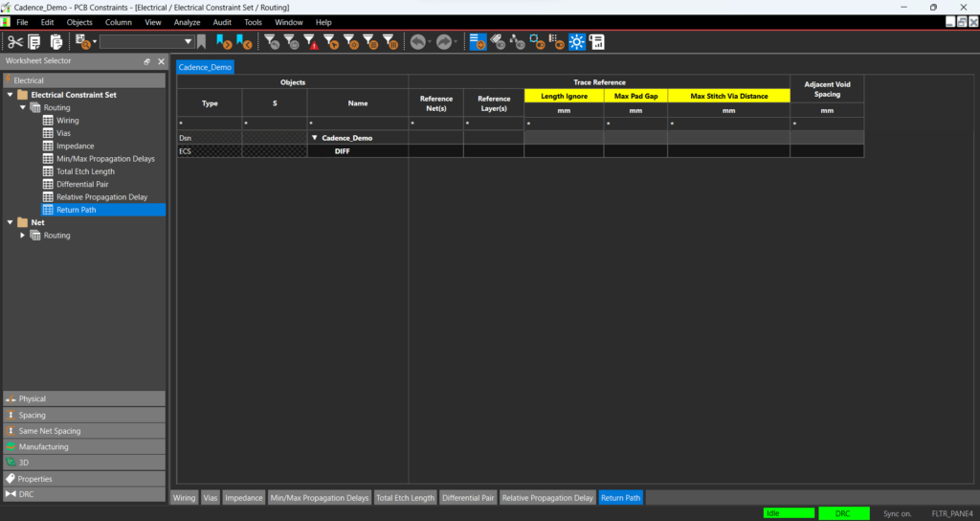Toggle the dotted grid toolbar icon
The height and width of the screenshot is (521, 980).
point(556,42)
